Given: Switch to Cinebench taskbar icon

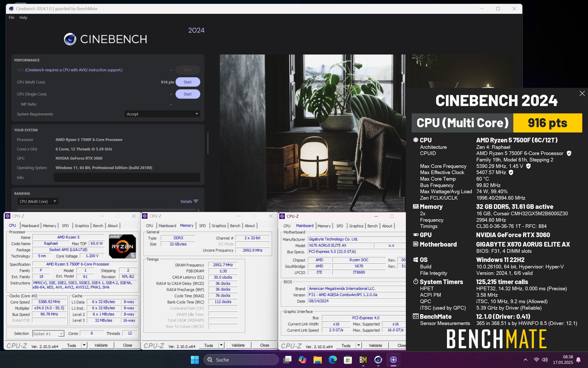Looking at the screenshot, I should (x=378, y=359).
